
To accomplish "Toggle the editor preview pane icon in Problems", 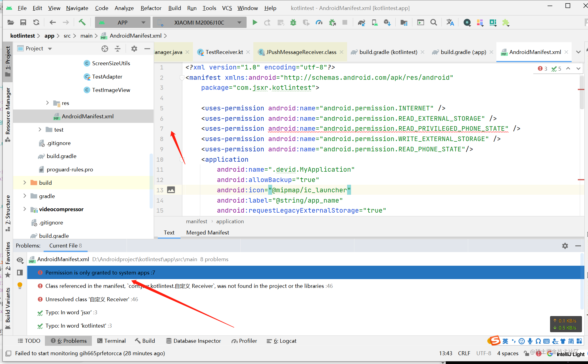I will 20,273.
